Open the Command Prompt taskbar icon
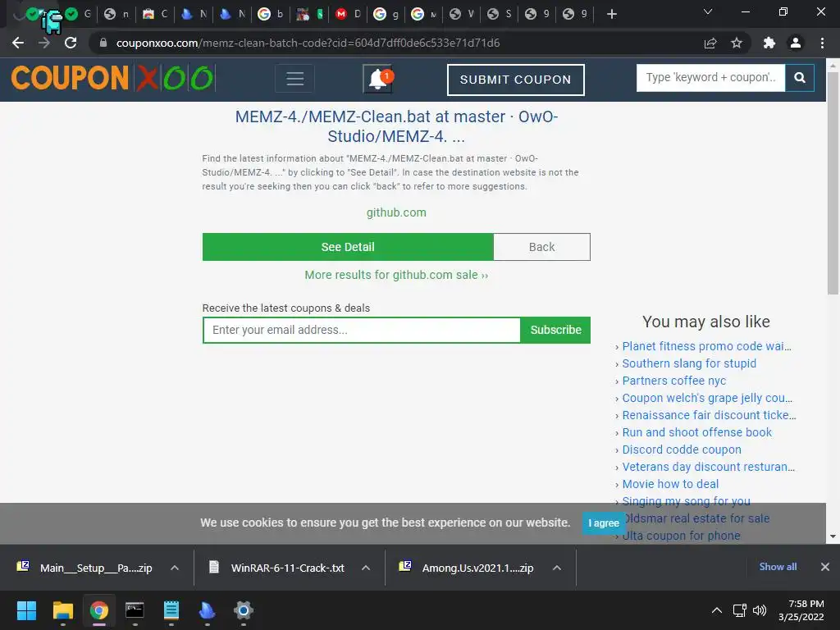 pos(135,610)
